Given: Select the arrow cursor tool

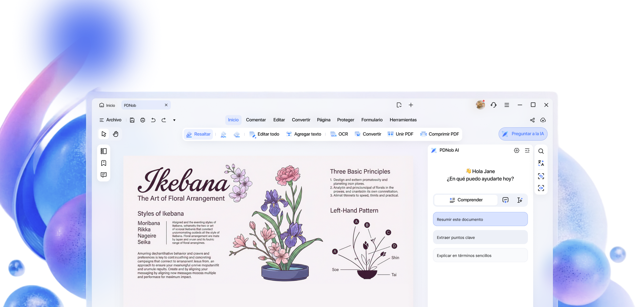Looking at the screenshot, I should coord(104,134).
